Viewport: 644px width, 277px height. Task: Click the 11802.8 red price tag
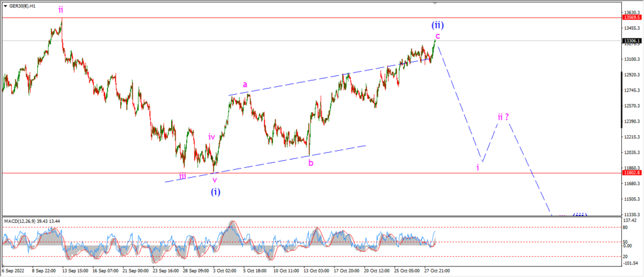631,173
